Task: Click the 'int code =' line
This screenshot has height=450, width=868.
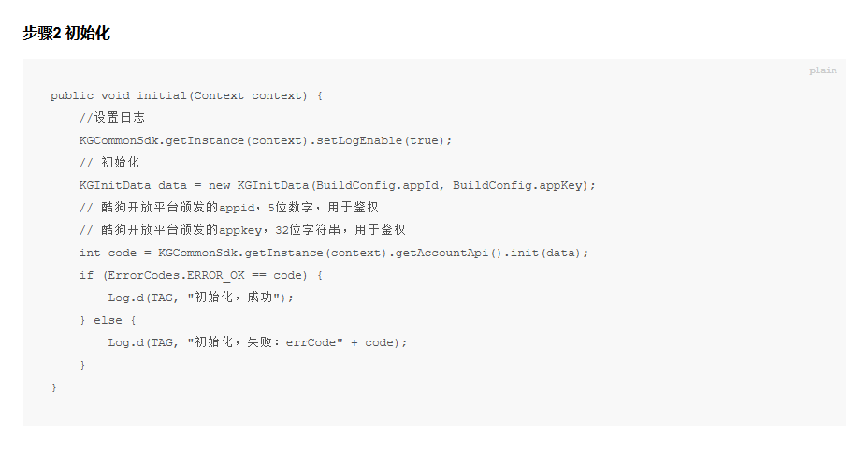Action: [334, 253]
